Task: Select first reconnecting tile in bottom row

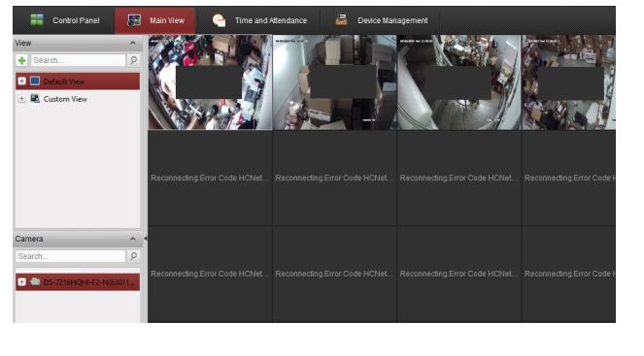Action: click(210, 274)
